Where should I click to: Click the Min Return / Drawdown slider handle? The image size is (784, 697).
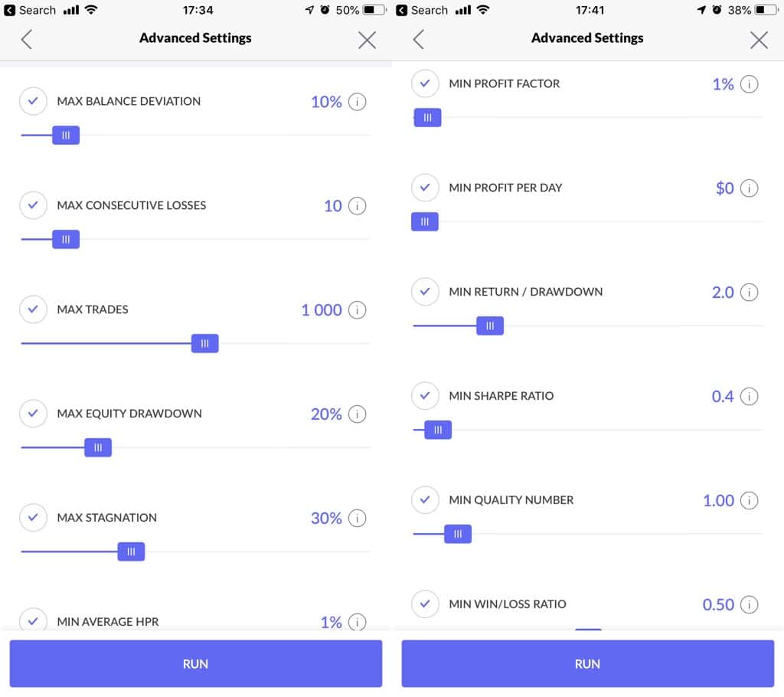coord(490,326)
